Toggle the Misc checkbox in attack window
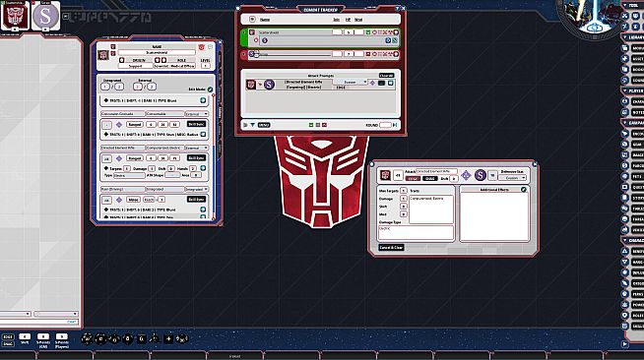 pyautogui.click(x=404, y=214)
